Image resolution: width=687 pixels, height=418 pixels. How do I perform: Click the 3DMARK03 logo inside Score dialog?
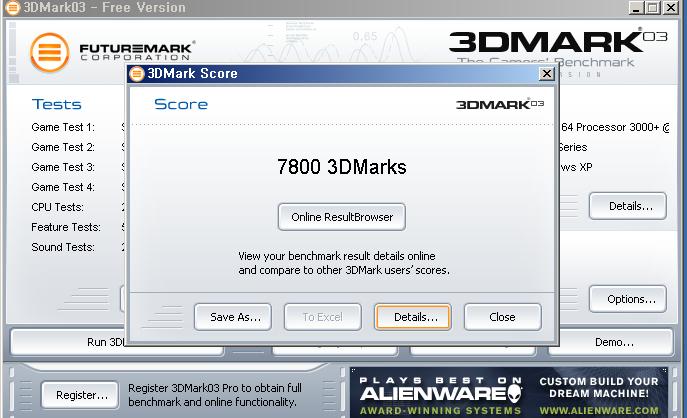click(500, 104)
